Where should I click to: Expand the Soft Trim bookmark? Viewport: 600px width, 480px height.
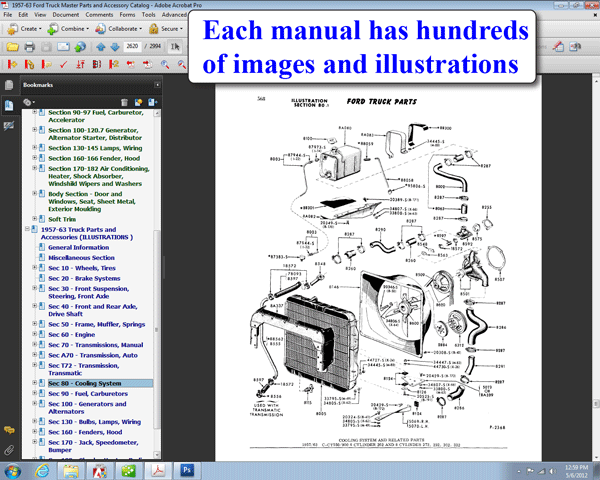(x=34, y=219)
